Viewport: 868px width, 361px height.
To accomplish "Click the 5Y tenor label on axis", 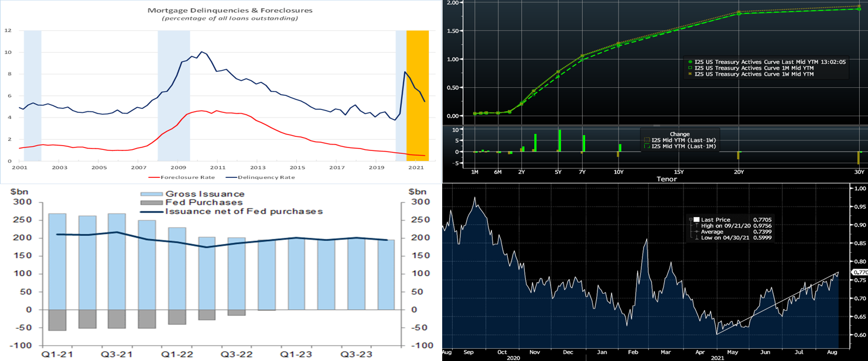I will (558, 172).
